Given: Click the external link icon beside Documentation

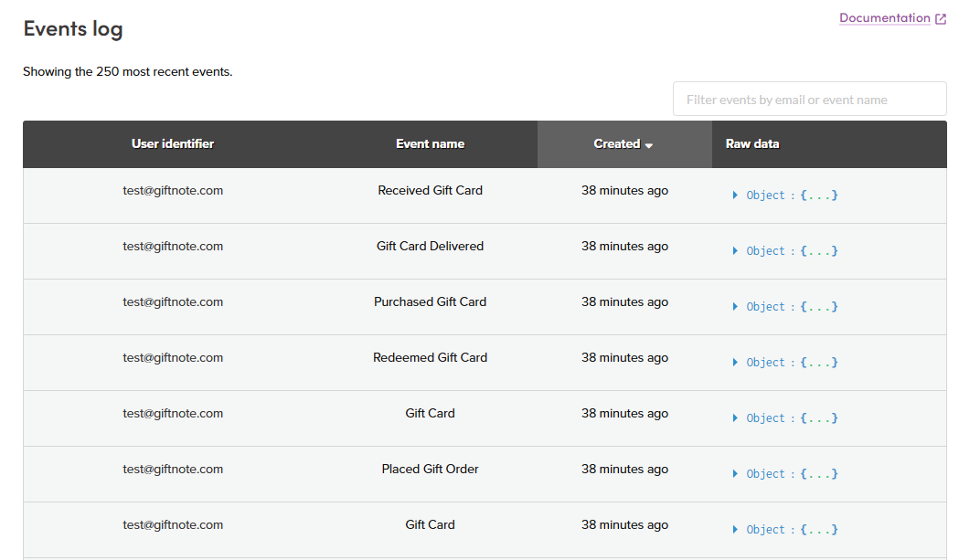Looking at the screenshot, I should click(x=941, y=19).
